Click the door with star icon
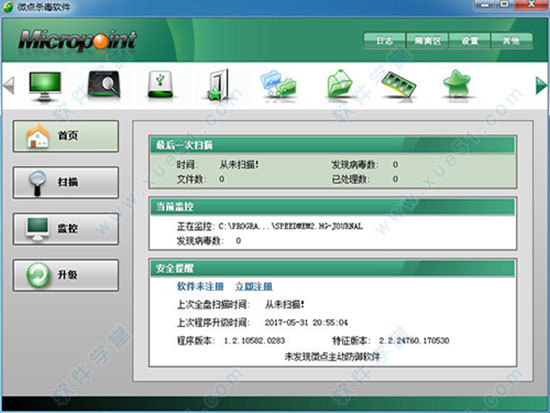Screen dimensions: 550x413 pos(219,85)
